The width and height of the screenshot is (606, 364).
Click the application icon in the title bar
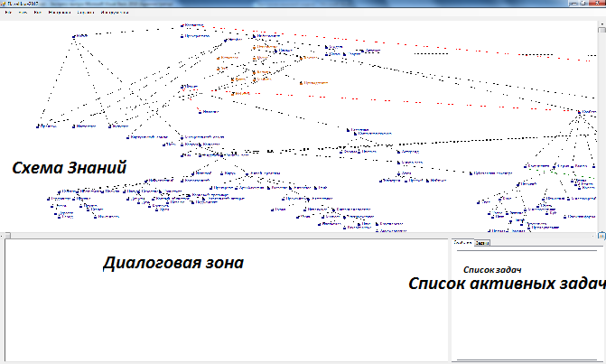5,5
